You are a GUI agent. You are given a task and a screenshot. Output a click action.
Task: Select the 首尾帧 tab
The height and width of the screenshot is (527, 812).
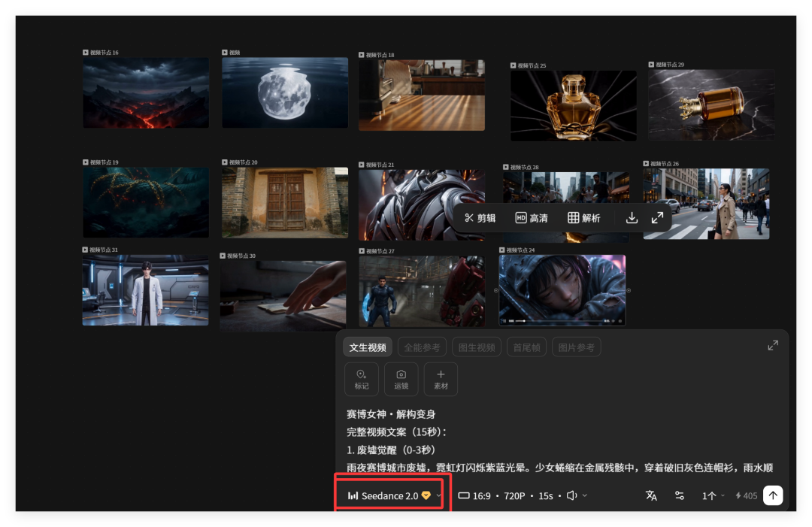526,347
